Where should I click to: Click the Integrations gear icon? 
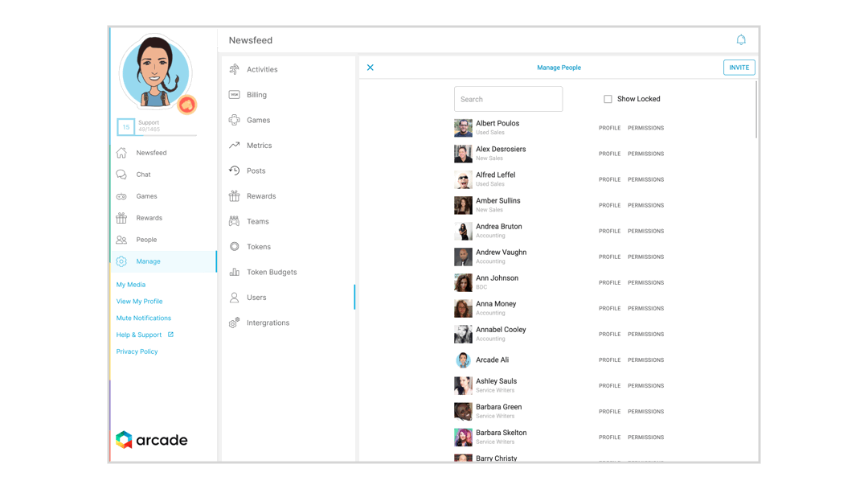pos(234,323)
